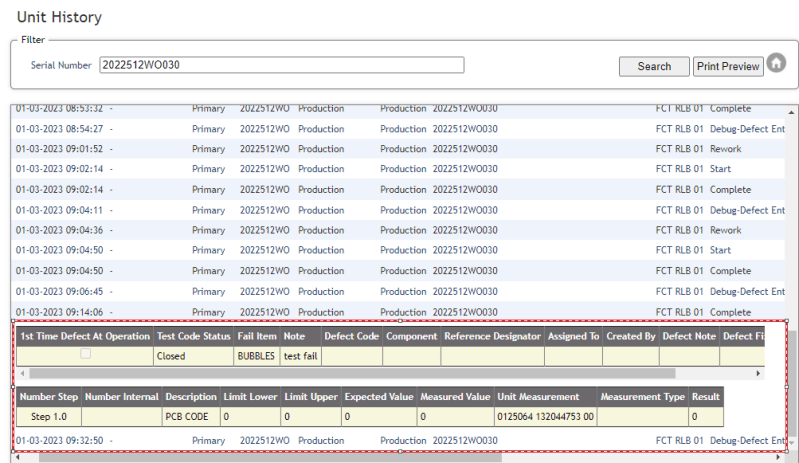
Task: Open Print Preview
Action: 728,66
